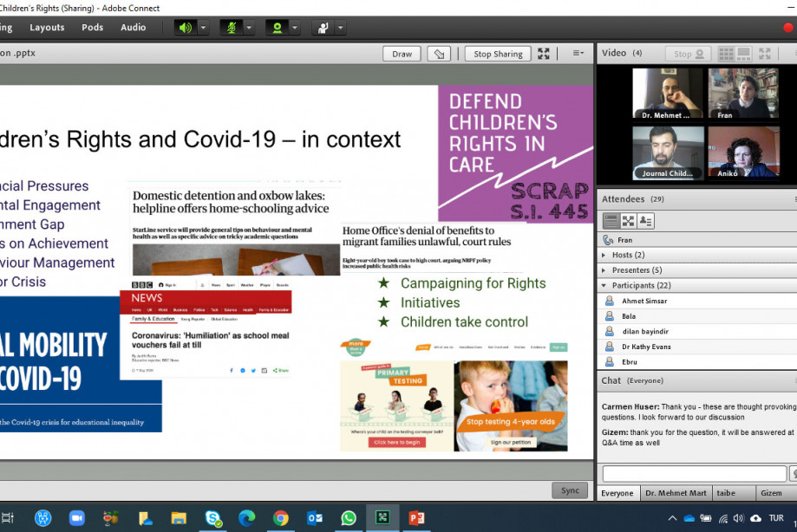This screenshot has width=797, height=532.
Task: Open the speaker volume dropdown arrow
Action: (201, 27)
